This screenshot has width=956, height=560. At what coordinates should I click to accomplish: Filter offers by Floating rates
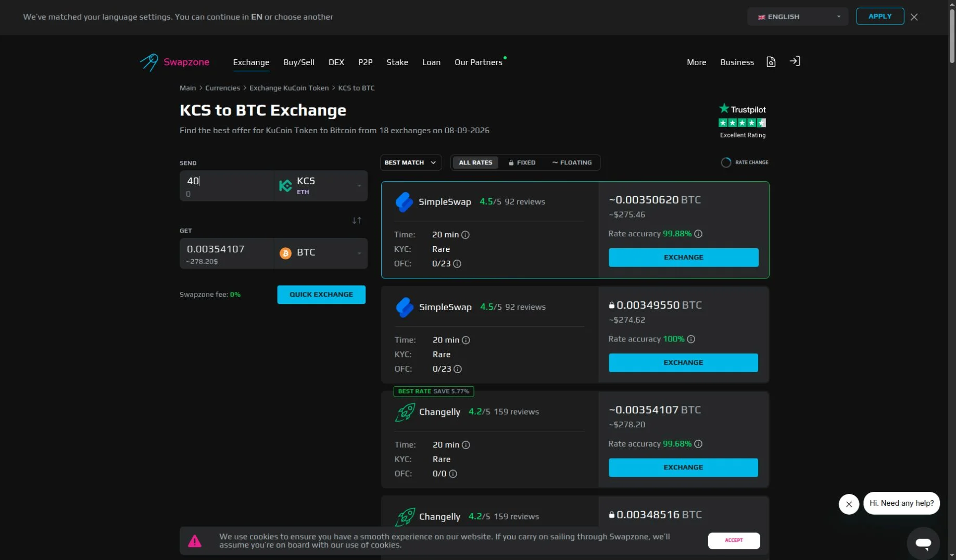[572, 162]
